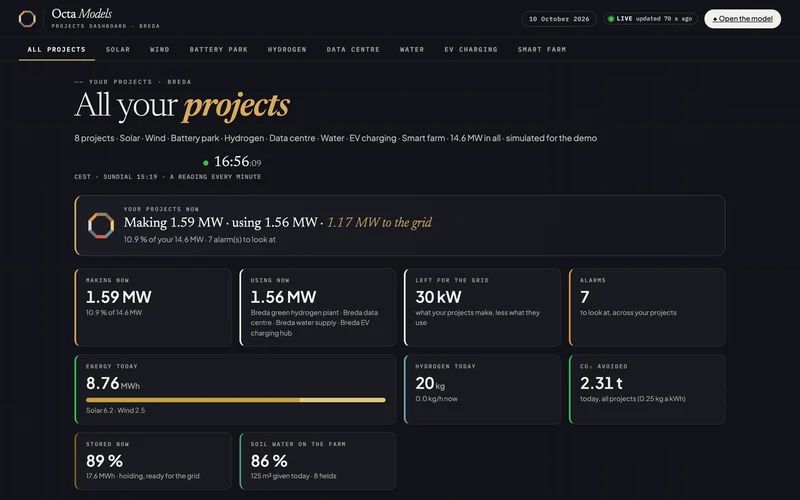Click the 16:56 clock readout
Viewport: 800px width, 500px height.
[238, 162]
